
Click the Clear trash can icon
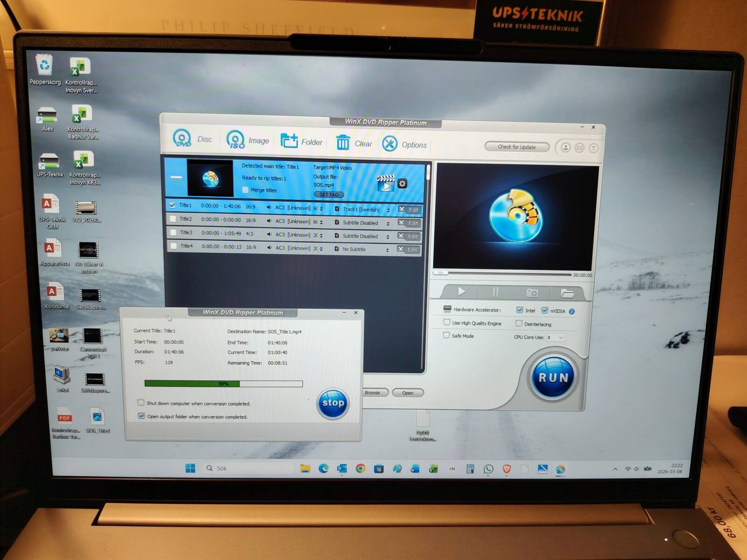[343, 142]
